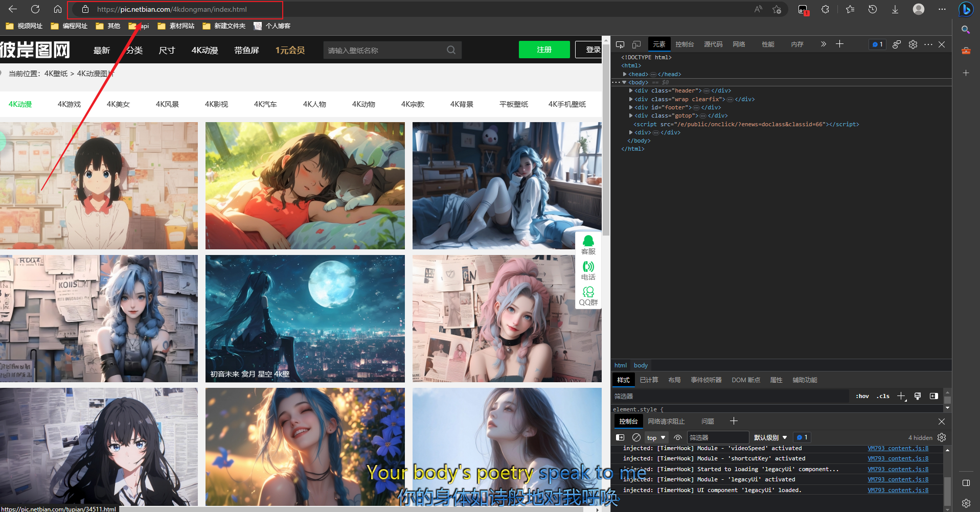Open DevTools customize menu (three dots)
This screenshot has height=512, width=980.
coord(928,44)
